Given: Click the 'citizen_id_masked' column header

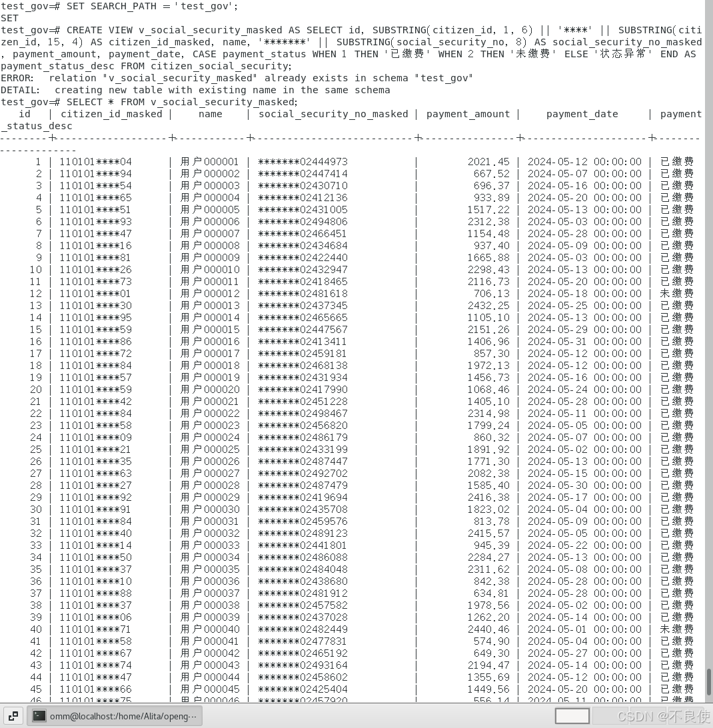Looking at the screenshot, I should click(x=111, y=114).
